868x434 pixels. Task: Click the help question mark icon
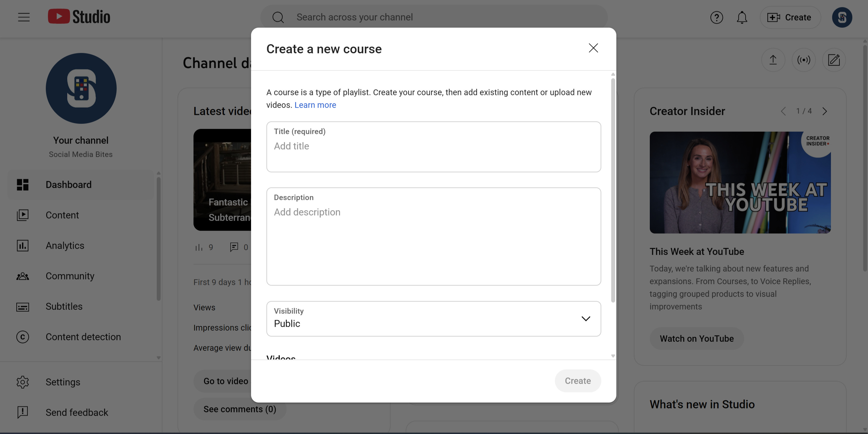click(x=716, y=17)
